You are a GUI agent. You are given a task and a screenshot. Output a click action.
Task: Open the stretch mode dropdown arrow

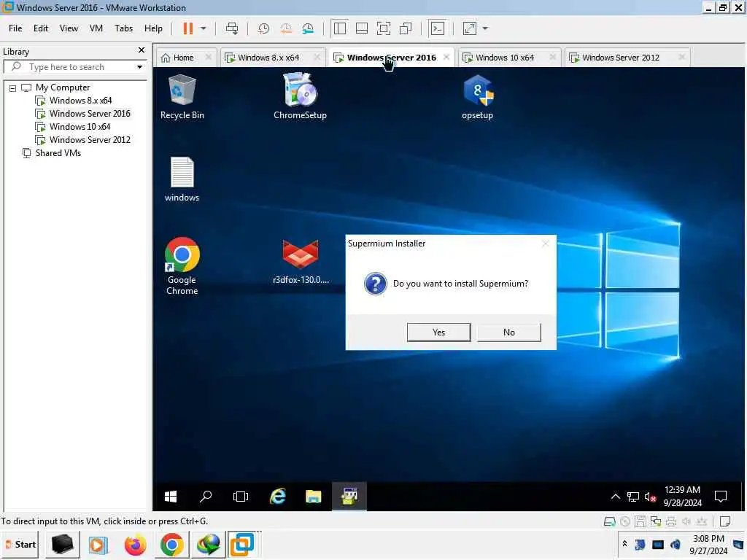tap(485, 28)
